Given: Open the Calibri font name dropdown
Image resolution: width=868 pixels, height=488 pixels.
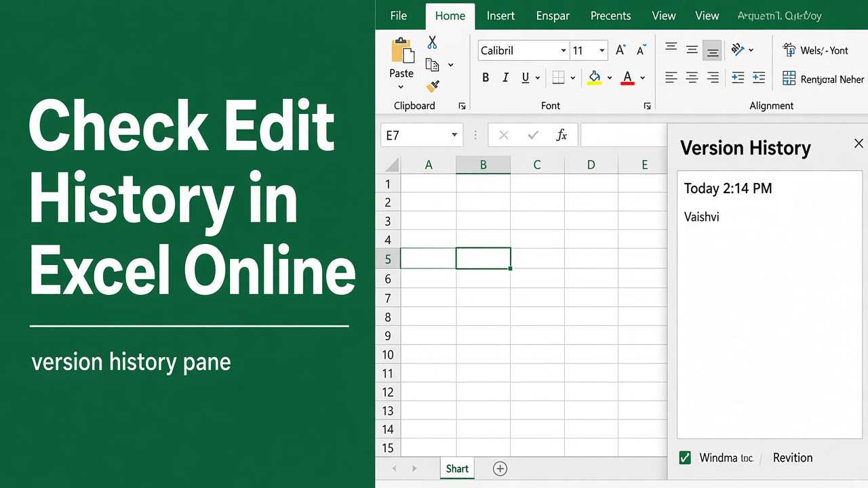Looking at the screenshot, I should [x=563, y=51].
